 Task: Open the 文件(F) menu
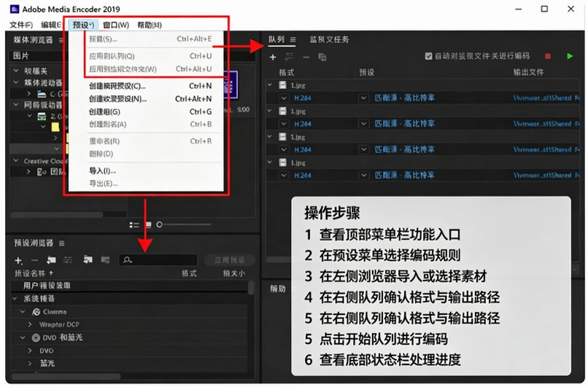point(21,25)
